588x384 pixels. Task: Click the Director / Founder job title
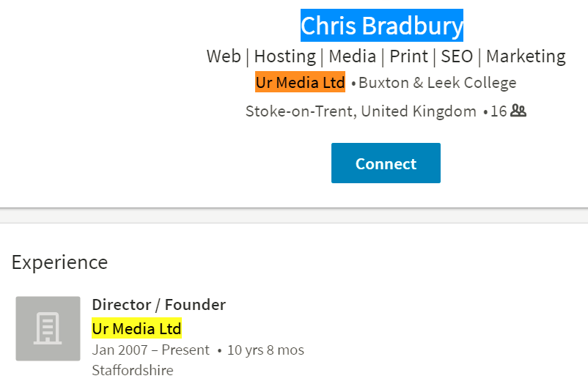click(x=158, y=305)
